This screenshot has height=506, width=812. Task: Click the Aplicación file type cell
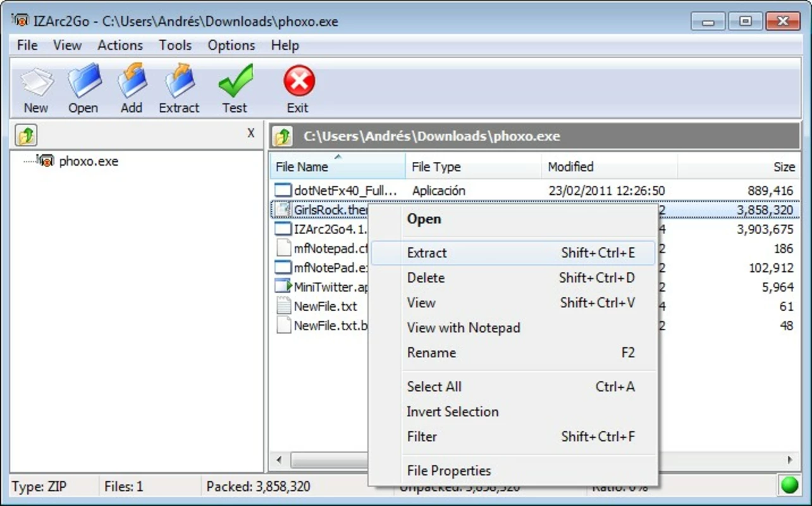(439, 190)
